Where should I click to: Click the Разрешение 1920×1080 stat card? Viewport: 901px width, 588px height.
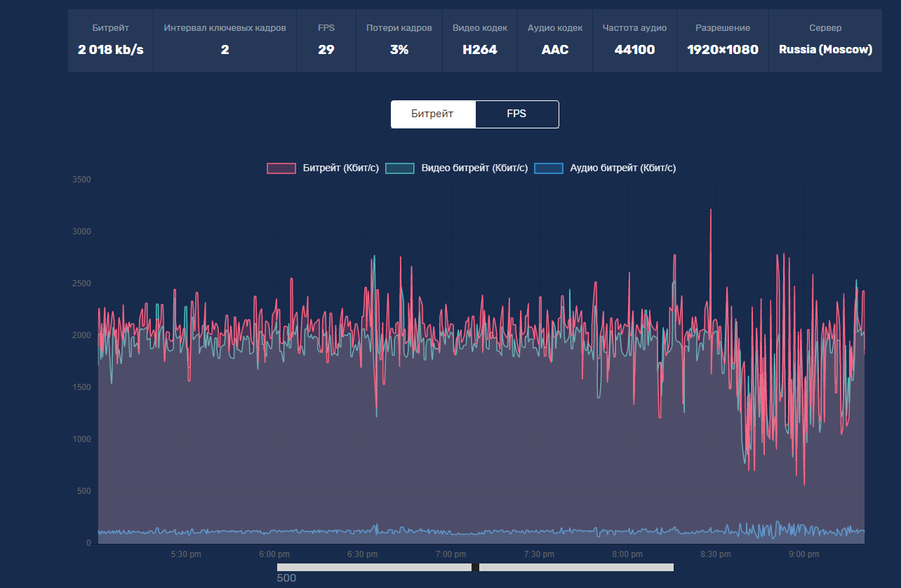point(722,40)
